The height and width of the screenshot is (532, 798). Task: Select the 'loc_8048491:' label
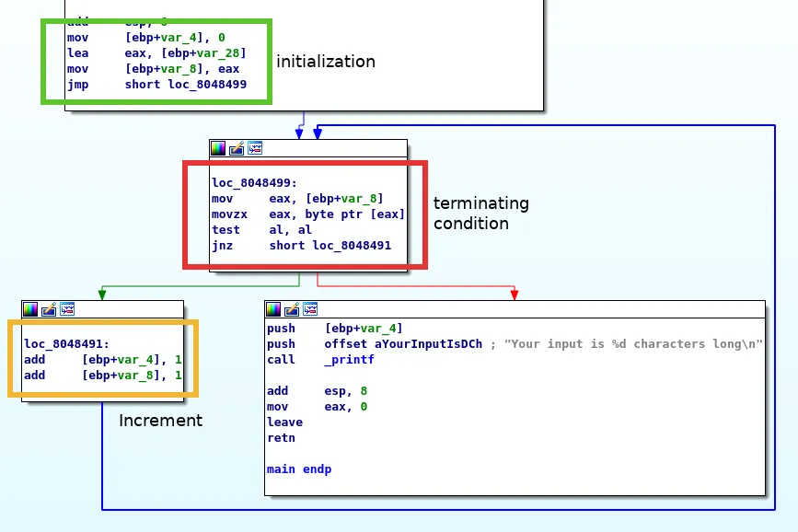tap(66, 344)
